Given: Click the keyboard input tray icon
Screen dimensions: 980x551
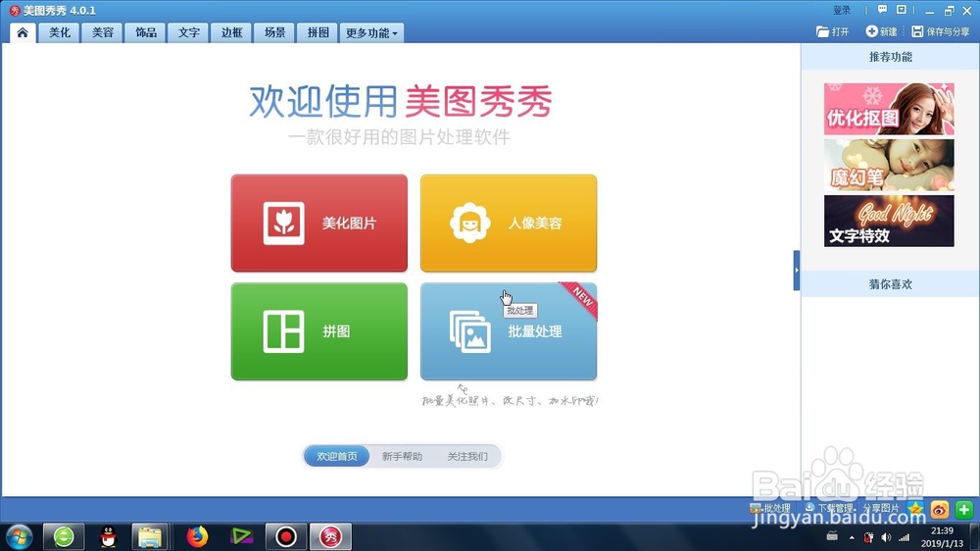Looking at the screenshot, I should click(832, 536).
